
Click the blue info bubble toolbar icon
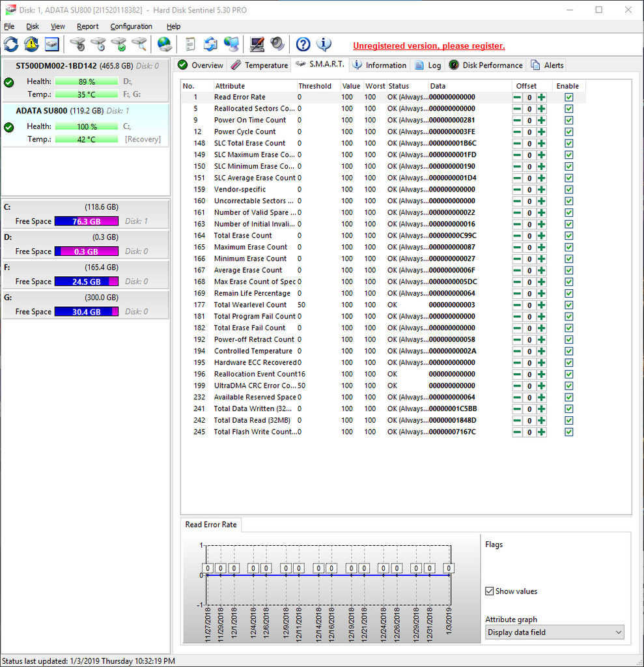click(324, 44)
